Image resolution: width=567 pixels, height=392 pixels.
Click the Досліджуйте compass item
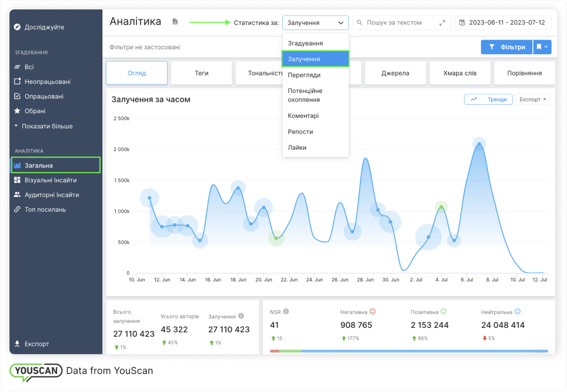click(44, 27)
